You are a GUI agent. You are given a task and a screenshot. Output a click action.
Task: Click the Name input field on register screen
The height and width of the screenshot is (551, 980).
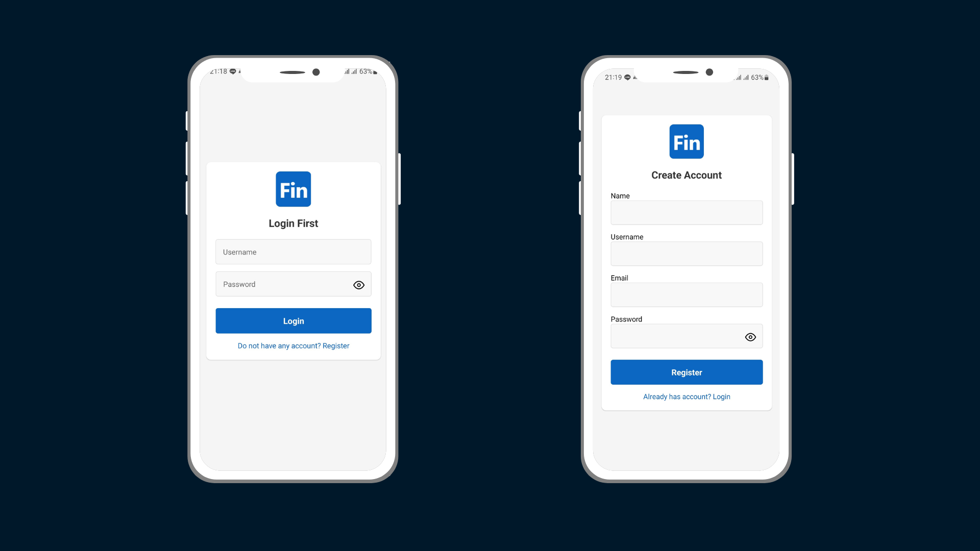pos(687,213)
